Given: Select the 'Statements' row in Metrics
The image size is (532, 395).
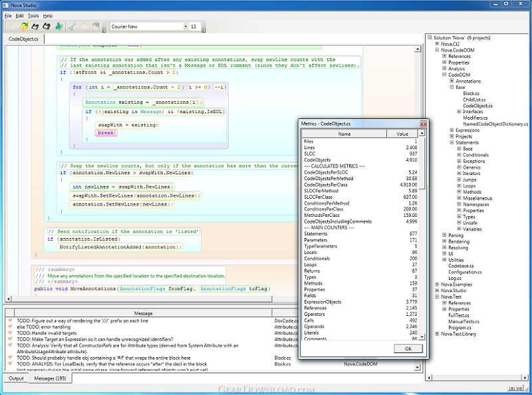Looking at the screenshot, I should [x=360, y=233].
